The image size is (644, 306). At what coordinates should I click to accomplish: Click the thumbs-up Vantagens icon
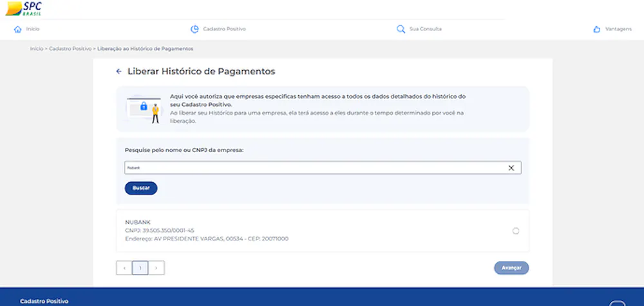(597, 29)
